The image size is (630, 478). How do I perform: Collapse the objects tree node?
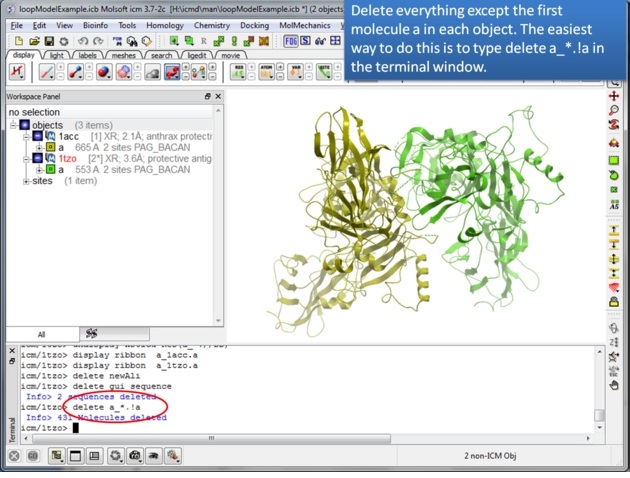13,125
